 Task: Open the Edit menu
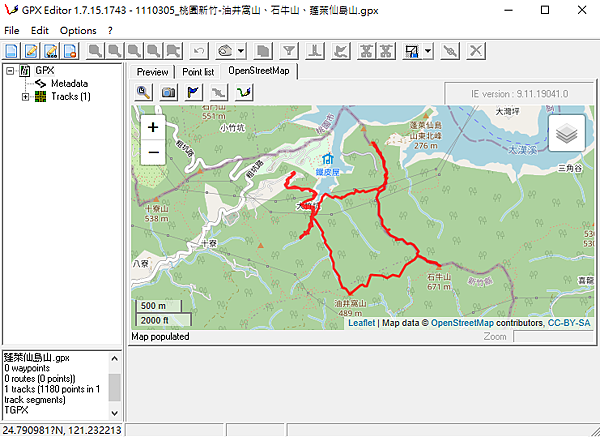tap(40, 30)
